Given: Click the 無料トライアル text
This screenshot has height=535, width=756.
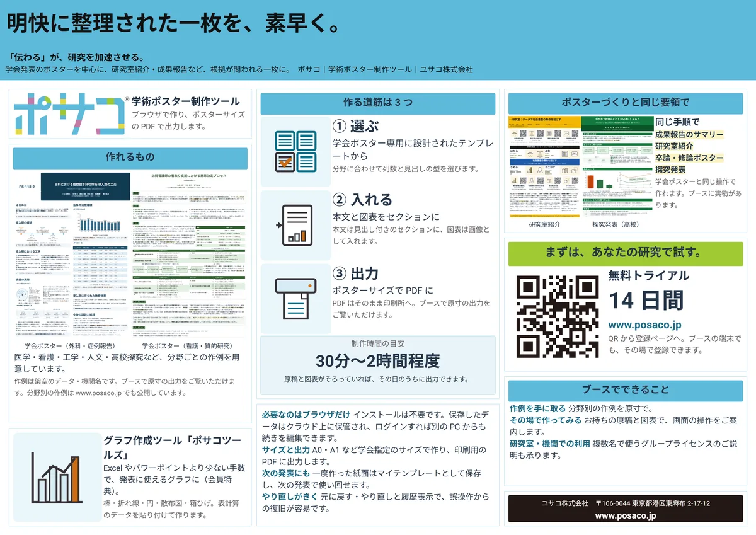Looking at the screenshot, I should (x=648, y=275).
